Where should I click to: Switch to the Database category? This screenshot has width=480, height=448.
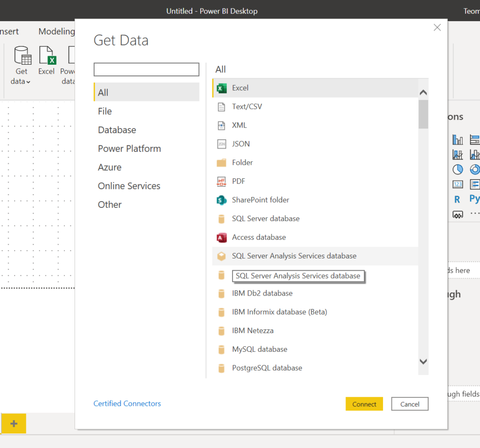click(117, 130)
